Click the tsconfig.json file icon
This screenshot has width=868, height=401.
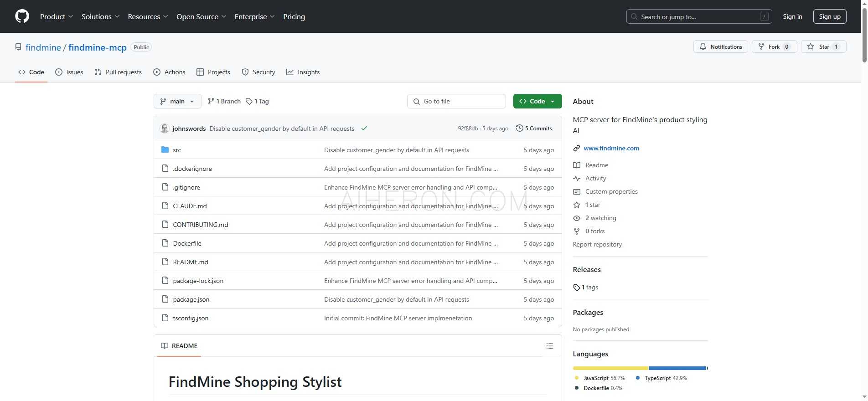coord(165,318)
